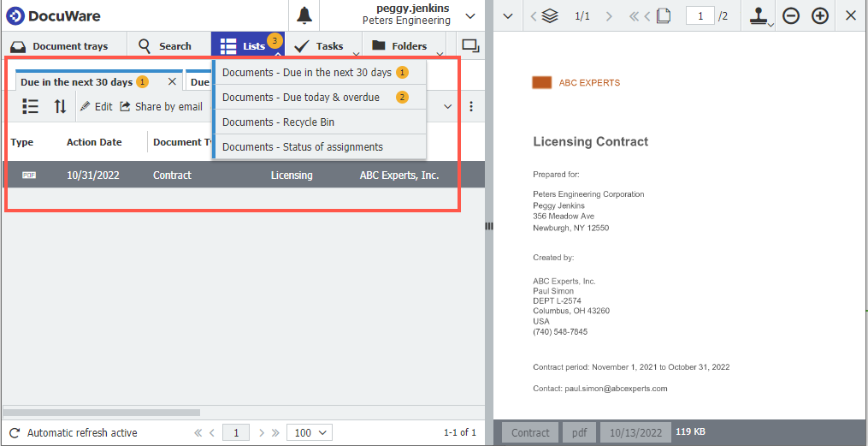Click the Edit button in toolbar
The image size is (868, 446).
[97, 106]
